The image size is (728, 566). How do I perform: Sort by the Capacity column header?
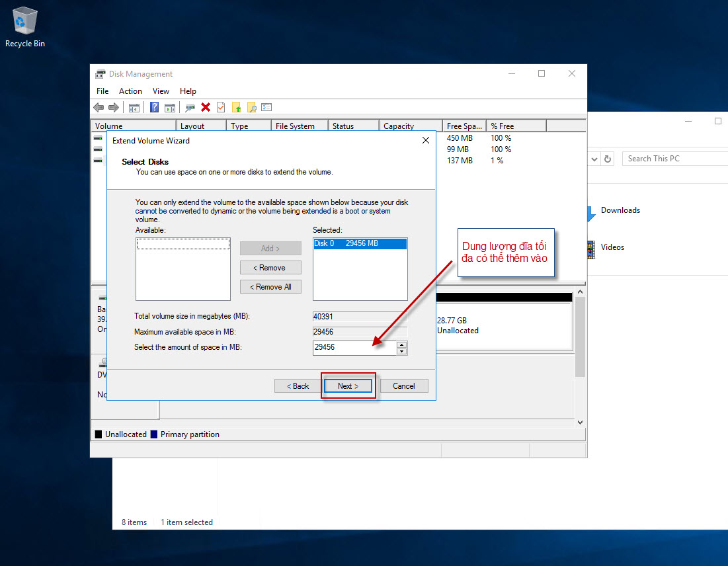coord(399,126)
